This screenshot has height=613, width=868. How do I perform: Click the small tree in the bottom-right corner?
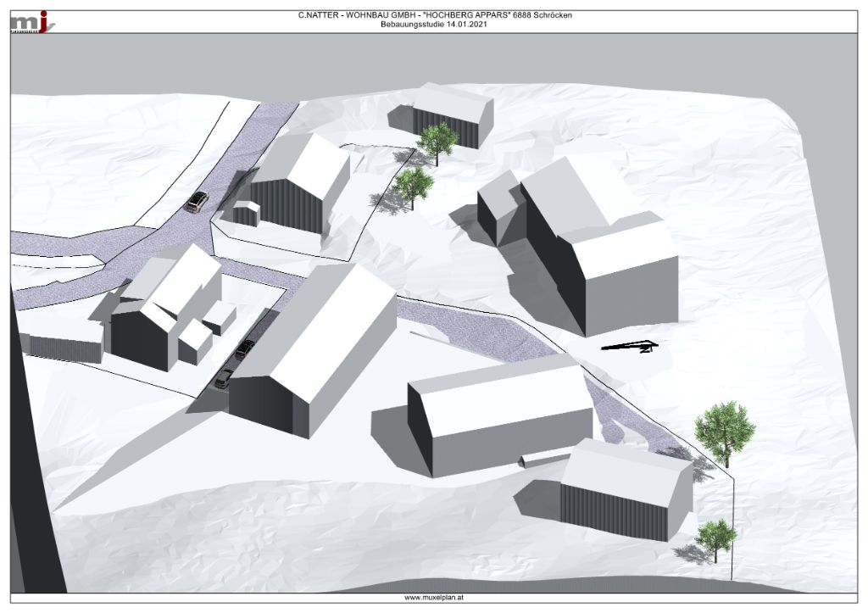717,537
